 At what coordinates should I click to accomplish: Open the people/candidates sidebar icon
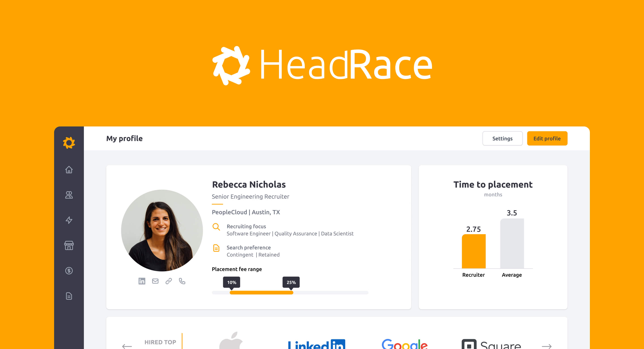(69, 195)
